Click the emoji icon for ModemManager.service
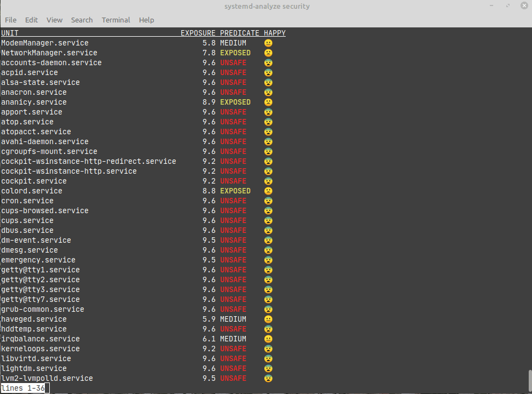The height and width of the screenshot is (394, 532). click(x=268, y=43)
